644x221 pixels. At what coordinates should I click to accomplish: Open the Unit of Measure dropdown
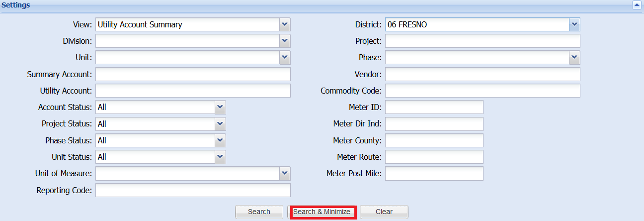[x=284, y=173]
